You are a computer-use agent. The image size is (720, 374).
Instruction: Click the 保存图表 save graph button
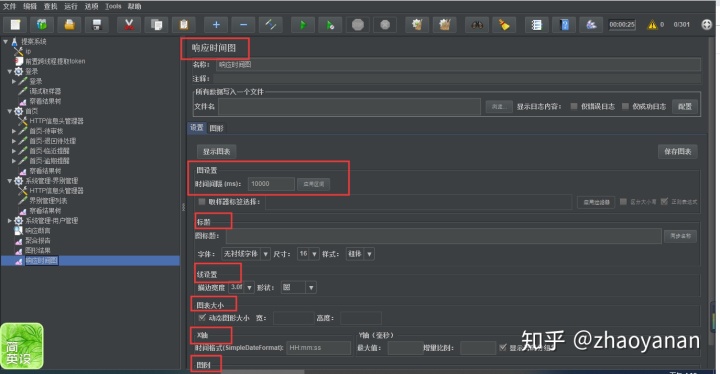(x=677, y=151)
